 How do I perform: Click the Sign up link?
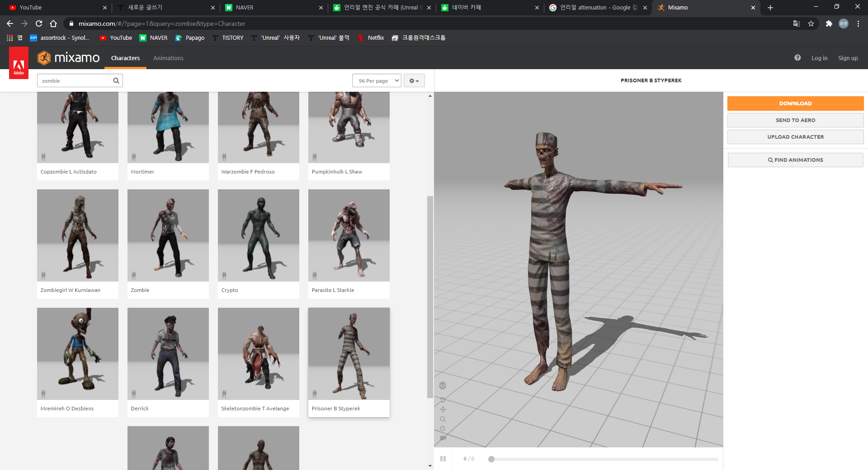(848, 58)
